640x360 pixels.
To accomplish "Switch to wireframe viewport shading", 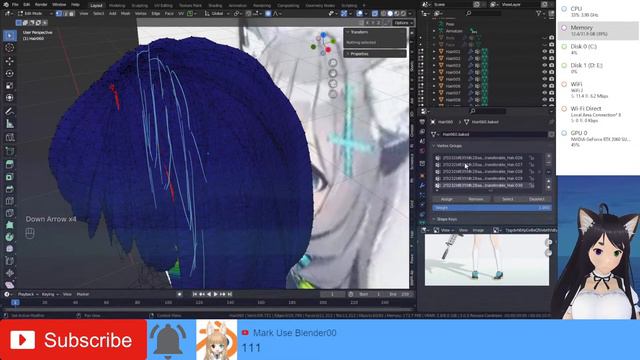I will [383, 13].
